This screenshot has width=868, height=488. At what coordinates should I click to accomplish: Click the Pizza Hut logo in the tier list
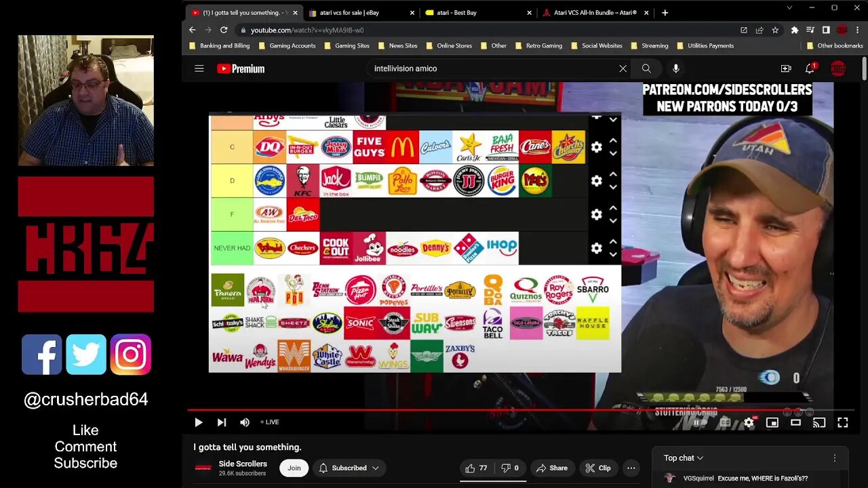(360, 290)
